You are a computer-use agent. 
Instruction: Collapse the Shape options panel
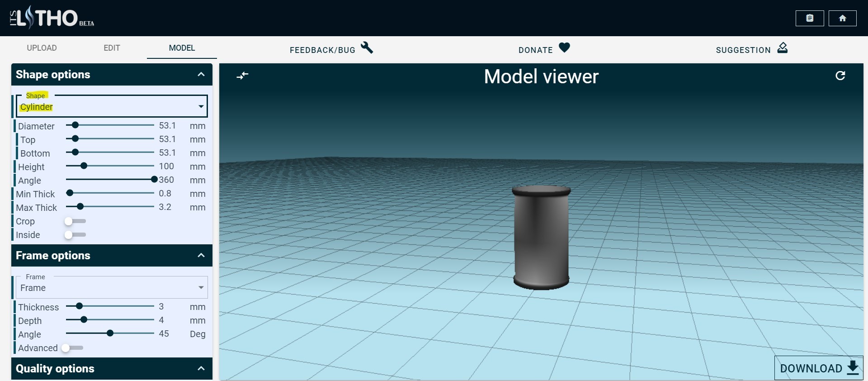coord(201,74)
